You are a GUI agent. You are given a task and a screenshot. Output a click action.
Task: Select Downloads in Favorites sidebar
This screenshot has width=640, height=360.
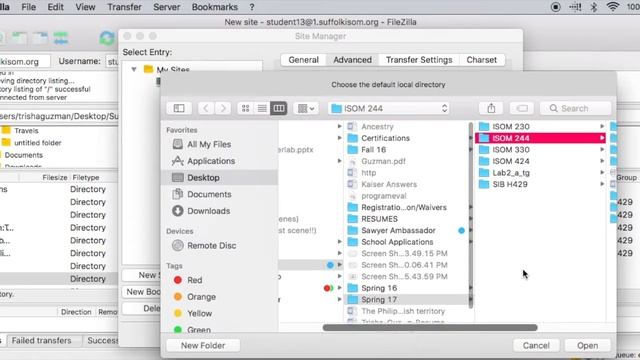click(208, 211)
